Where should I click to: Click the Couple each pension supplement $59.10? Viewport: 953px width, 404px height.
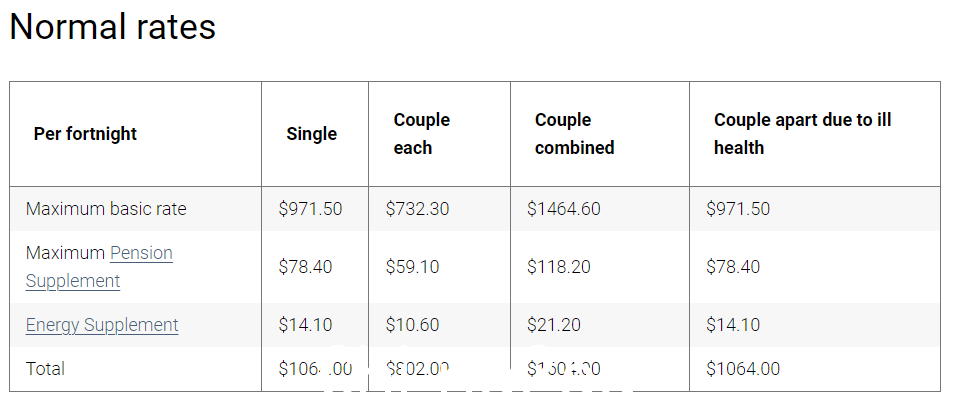(x=413, y=267)
